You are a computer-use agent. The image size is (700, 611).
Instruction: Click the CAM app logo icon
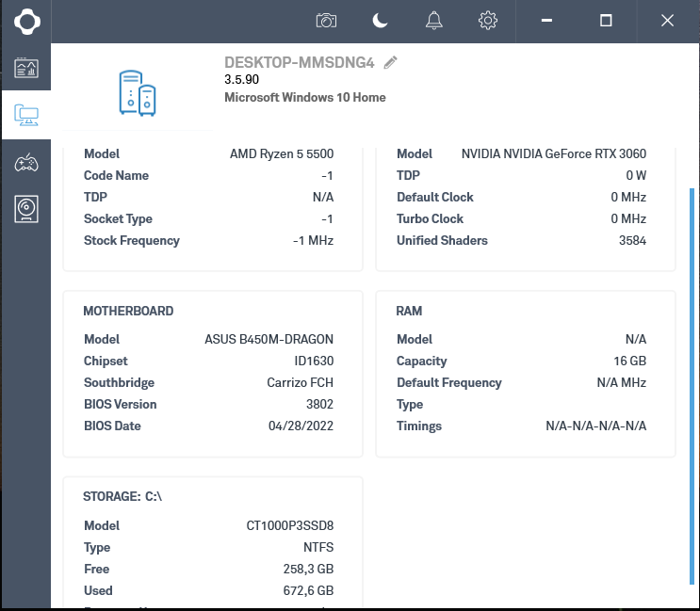coord(26,21)
